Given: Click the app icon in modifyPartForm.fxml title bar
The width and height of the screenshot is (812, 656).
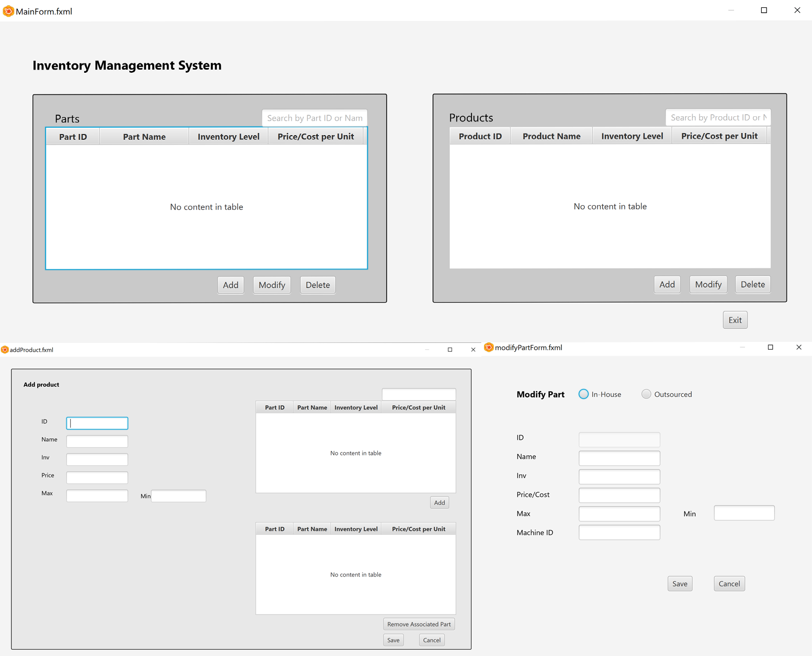Looking at the screenshot, I should pos(489,347).
